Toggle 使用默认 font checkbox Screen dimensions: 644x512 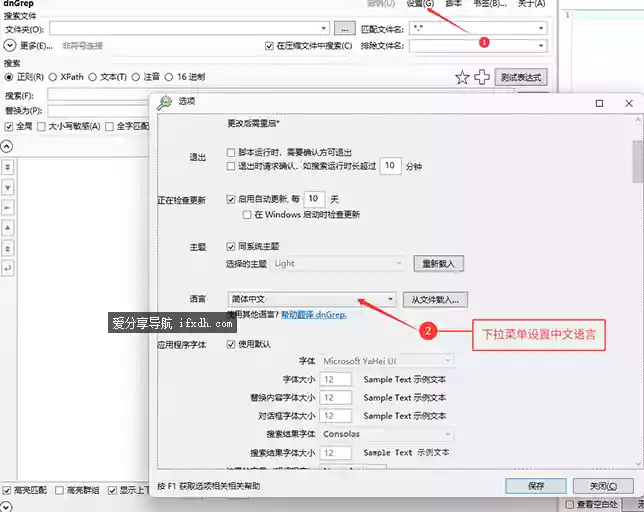pyautogui.click(x=231, y=344)
